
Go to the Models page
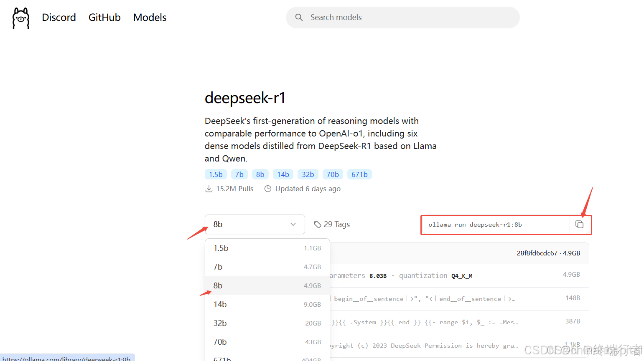pyautogui.click(x=150, y=18)
